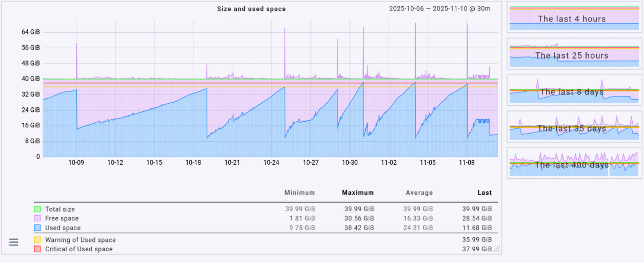Open the hamburger menu below the legend
This screenshot has height=263, width=644.
[x=14, y=242]
